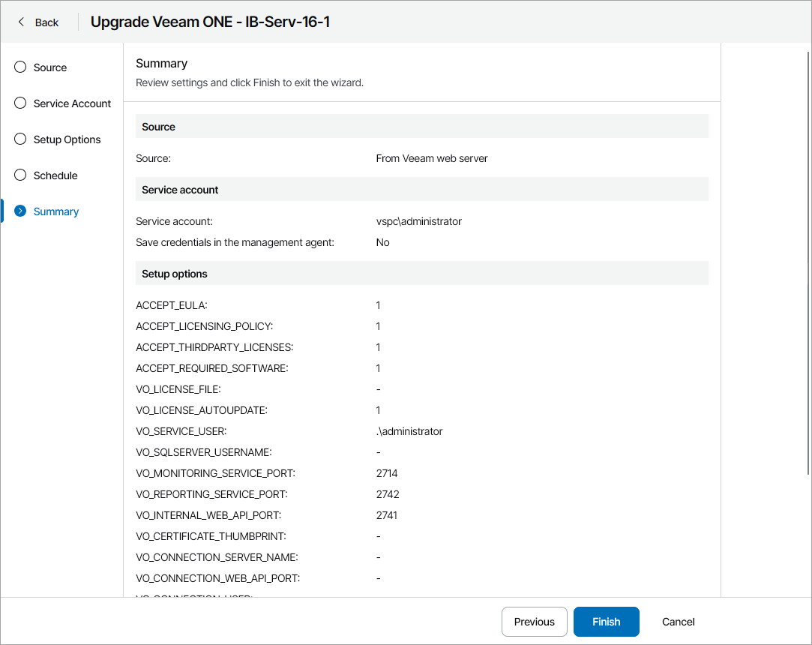Click the vspc\administrator service account value
This screenshot has height=645, width=812.
click(x=418, y=221)
